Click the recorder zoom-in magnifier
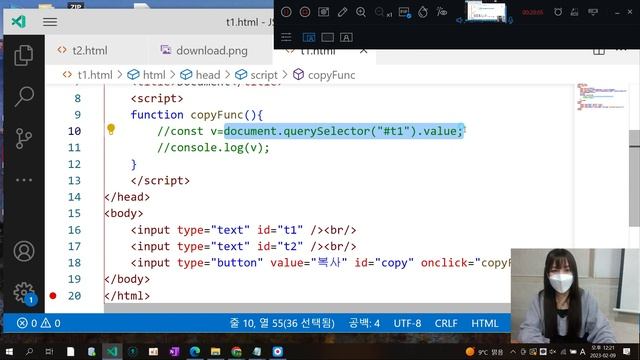This screenshot has height=360, width=640. (x=361, y=12)
